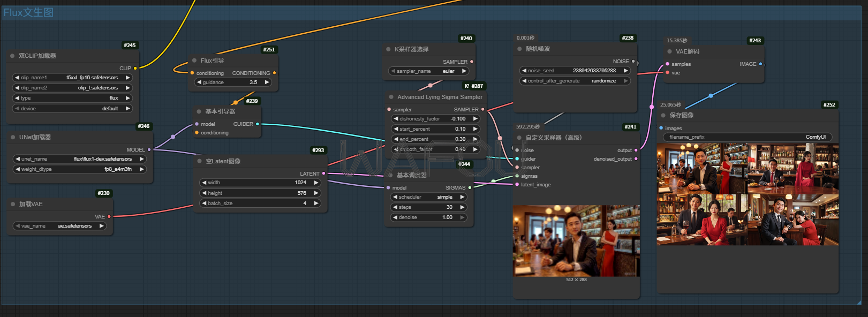Click the VAE output socket on 加载VAE
This screenshot has height=317, width=868.
[x=109, y=216]
